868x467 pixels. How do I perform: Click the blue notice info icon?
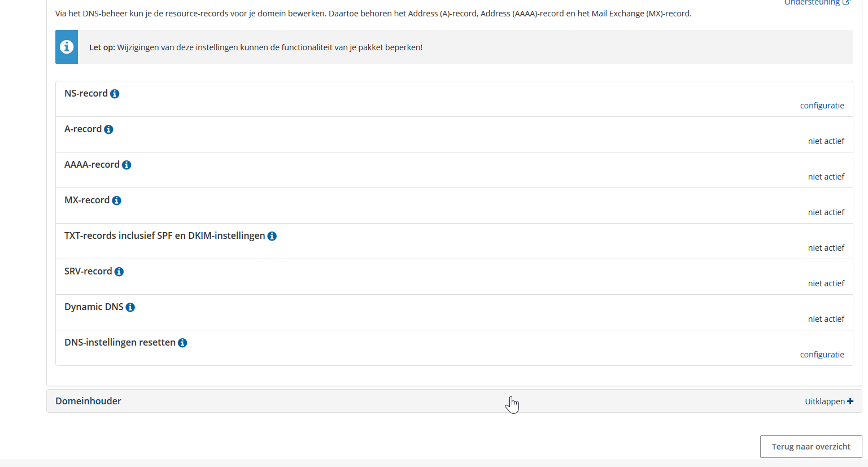67,47
